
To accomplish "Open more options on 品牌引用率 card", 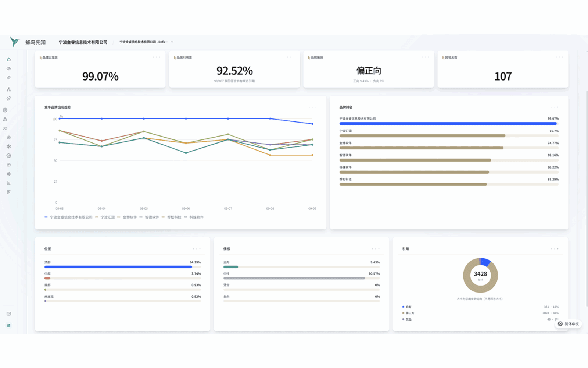I will coord(291,57).
